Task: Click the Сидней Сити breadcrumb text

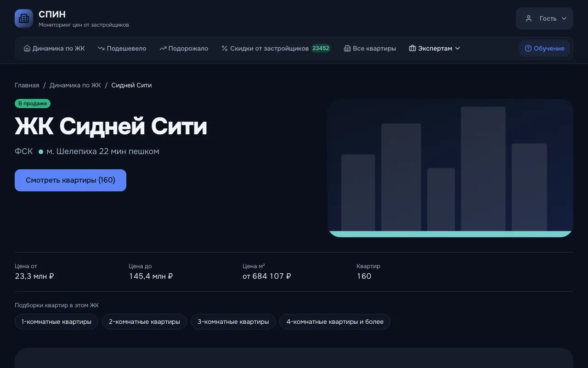Action: pyautogui.click(x=131, y=85)
